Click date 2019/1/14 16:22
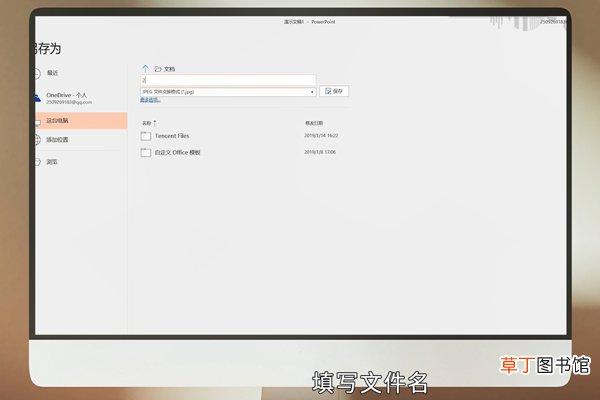600x400 pixels. click(321, 136)
